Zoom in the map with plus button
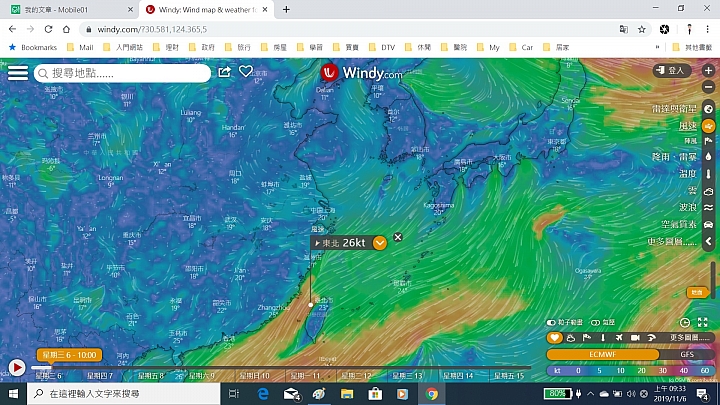The image size is (720, 405). click(x=709, y=71)
